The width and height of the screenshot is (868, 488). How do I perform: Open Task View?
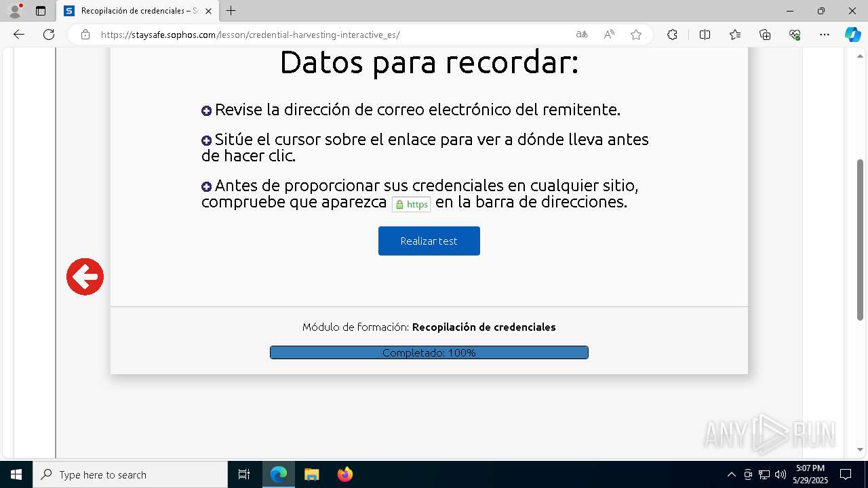coord(244,474)
